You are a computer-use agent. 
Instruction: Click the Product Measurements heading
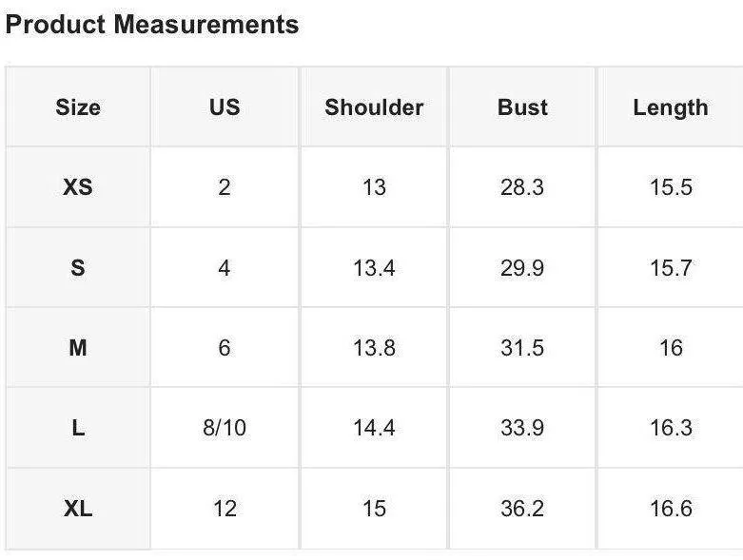[x=152, y=25]
